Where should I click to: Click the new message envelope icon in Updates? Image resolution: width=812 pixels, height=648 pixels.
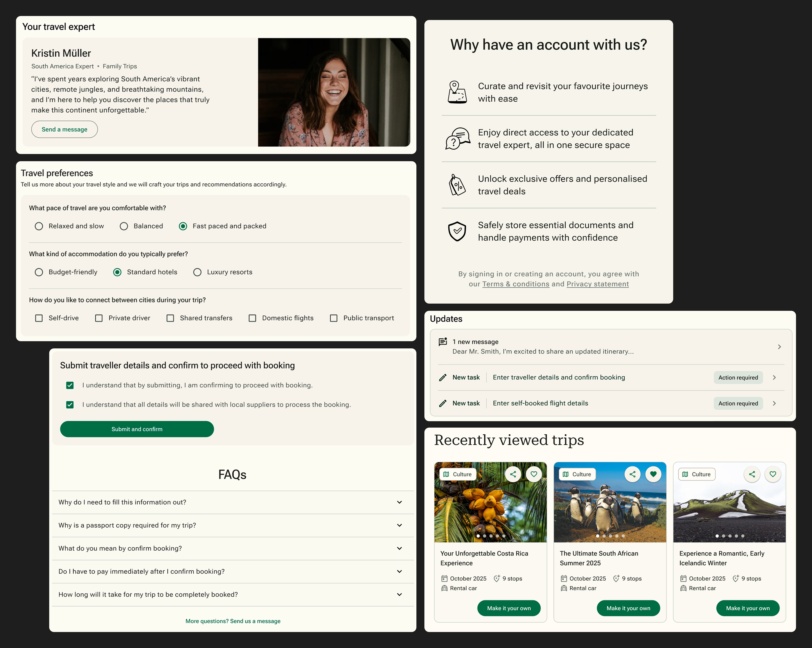(442, 342)
